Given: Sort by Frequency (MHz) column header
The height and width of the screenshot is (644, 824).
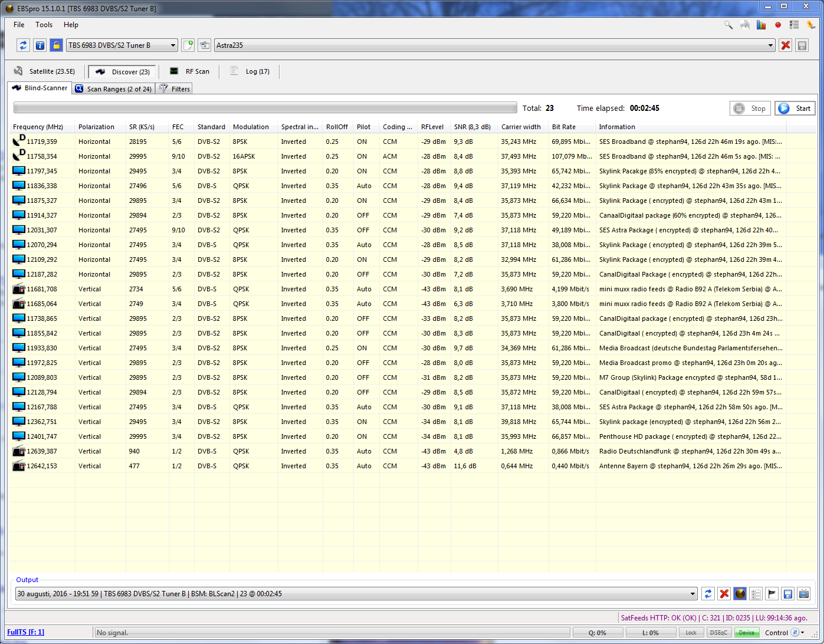Looking at the screenshot, I should (42, 127).
